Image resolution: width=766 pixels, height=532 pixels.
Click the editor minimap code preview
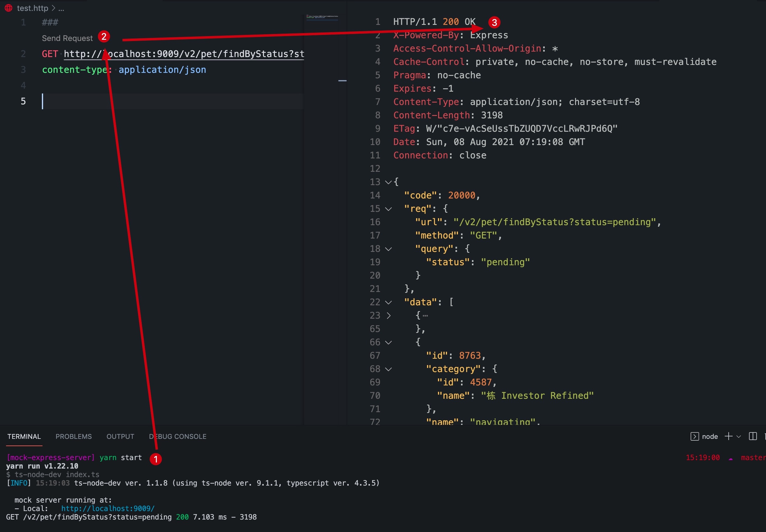(x=322, y=17)
